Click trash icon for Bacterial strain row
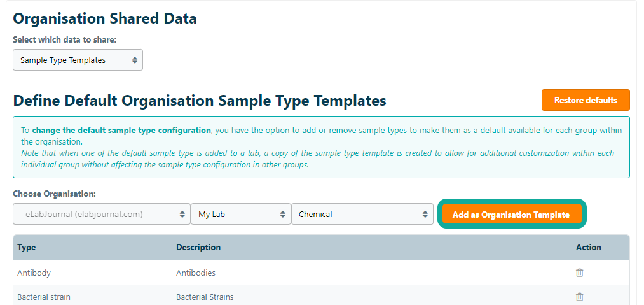644x305 pixels. (579, 297)
